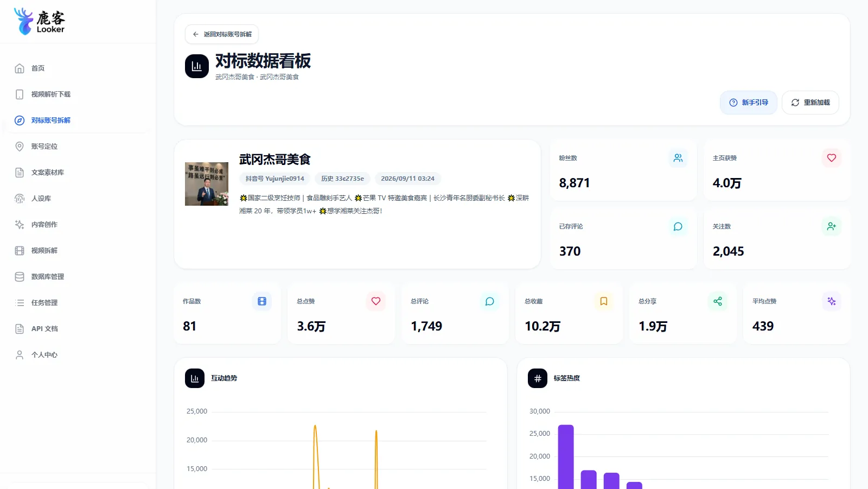Click the 总收藏 bookmark icon

point(604,301)
